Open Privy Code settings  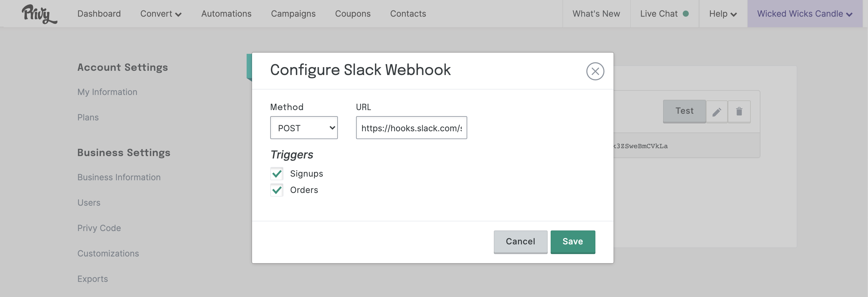(99, 228)
